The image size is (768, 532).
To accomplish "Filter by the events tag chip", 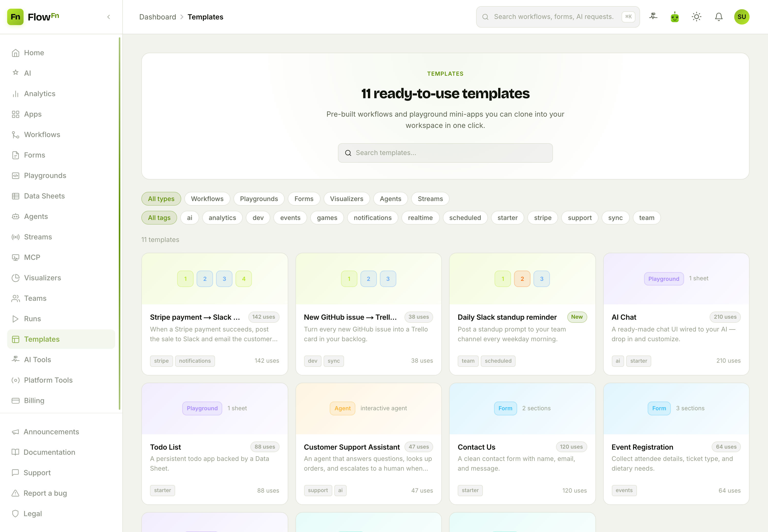I will pos(290,218).
